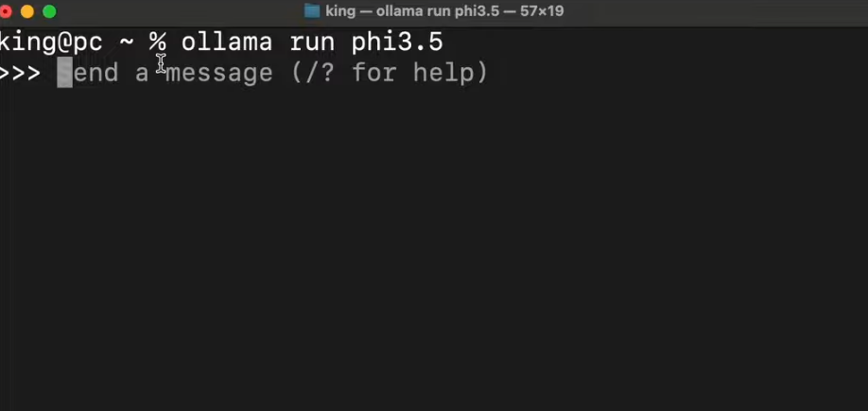The width and height of the screenshot is (868, 411).
Task: Click "king" in the window title
Action: tap(340, 11)
